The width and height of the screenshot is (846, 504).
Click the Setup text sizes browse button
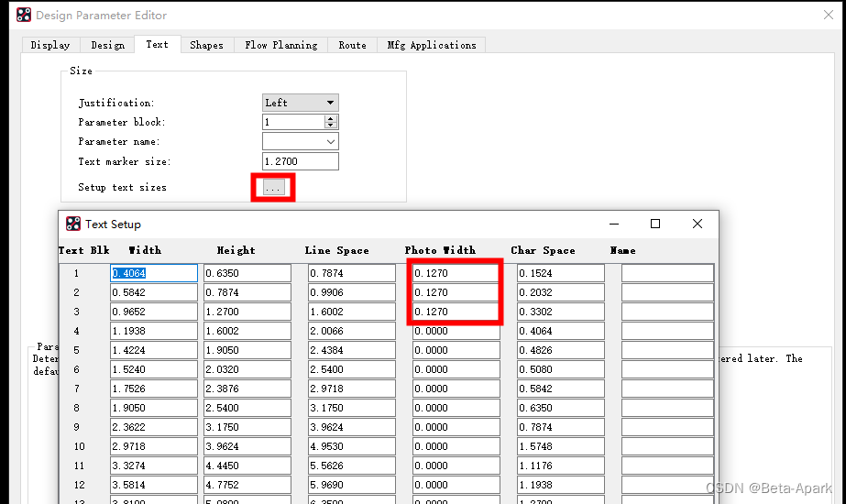tap(273, 187)
